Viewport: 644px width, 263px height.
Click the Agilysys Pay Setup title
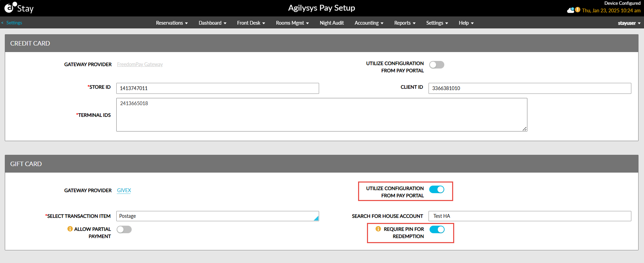(321, 8)
